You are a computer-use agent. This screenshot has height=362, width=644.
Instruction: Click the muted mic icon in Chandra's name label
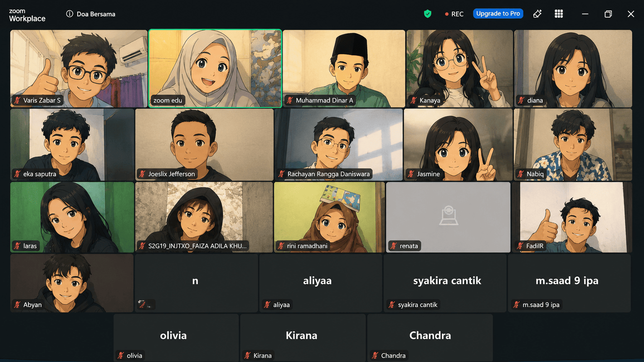coord(375,356)
